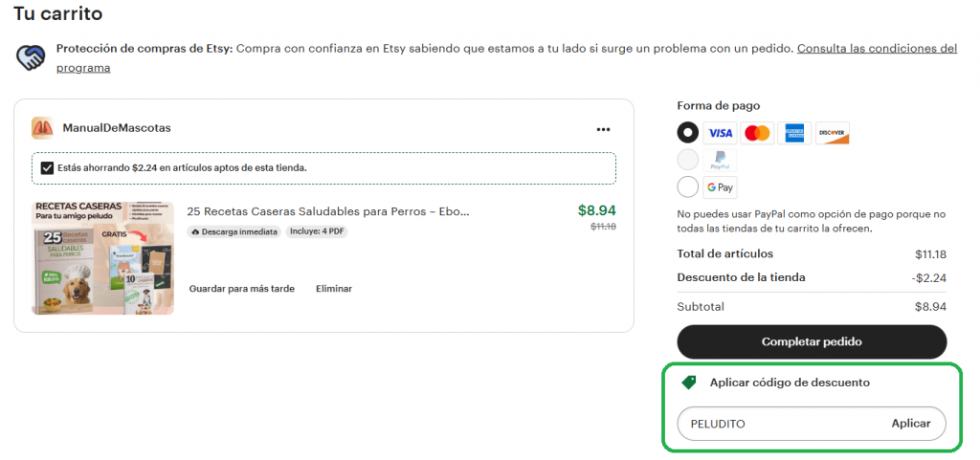
Task: Open the 25 Recetas Caseras product title
Action: pyautogui.click(x=328, y=211)
